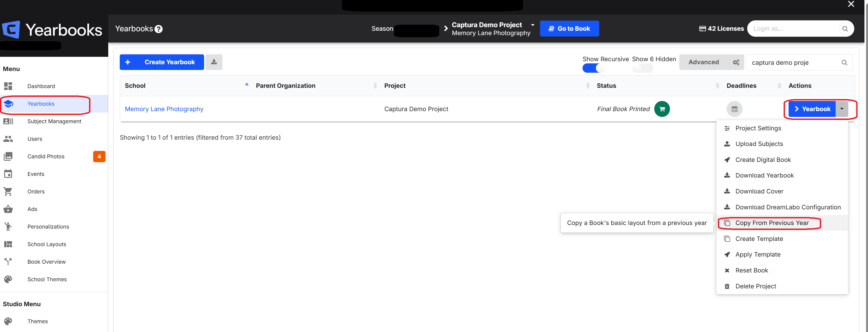The width and height of the screenshot is (868, 332).
Task: Close the overlay with top-right X
Action: [851, 4]
